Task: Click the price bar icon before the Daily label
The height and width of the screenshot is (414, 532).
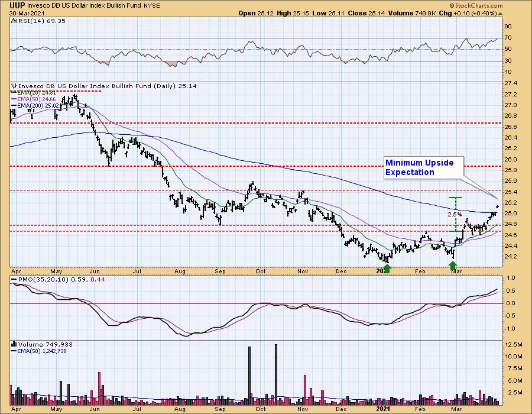Action: pyautogui.click(x=14, y=86)
